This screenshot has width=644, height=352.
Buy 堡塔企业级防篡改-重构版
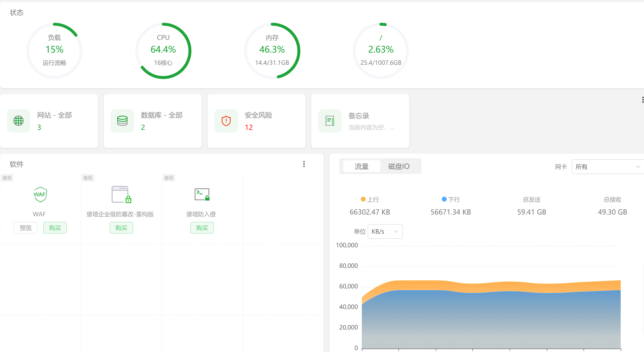(x=121, y=228)
